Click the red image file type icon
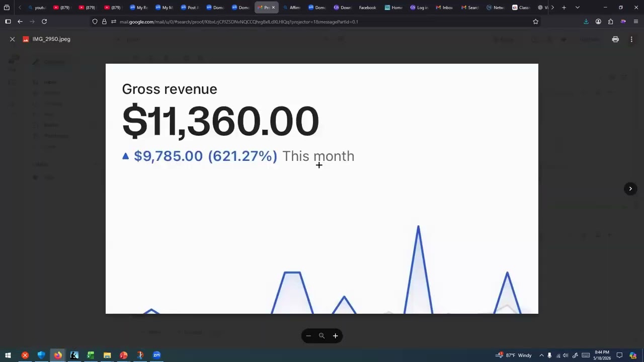 [26, 39]
